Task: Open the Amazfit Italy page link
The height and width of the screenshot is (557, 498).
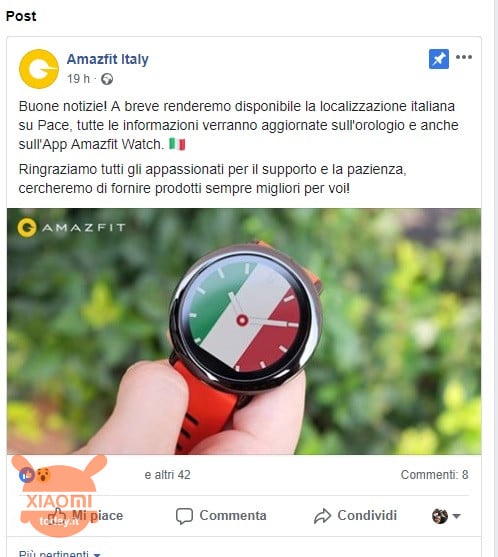Action: tap(108, 59)
